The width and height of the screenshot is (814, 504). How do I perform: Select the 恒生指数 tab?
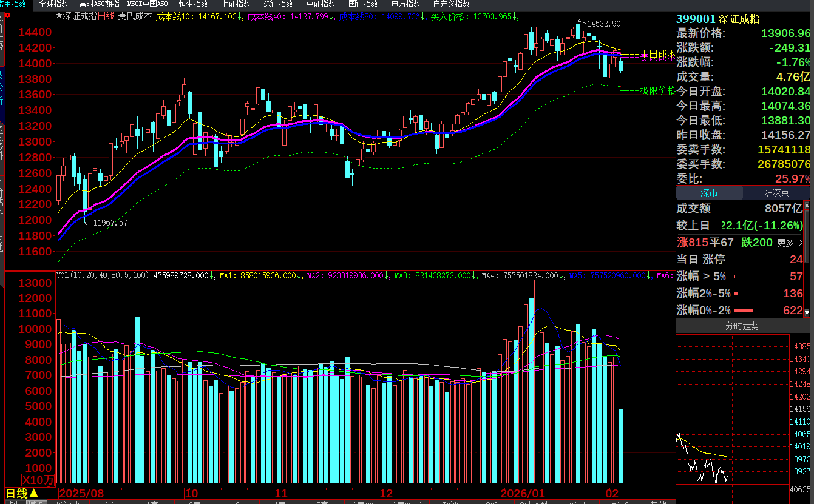[193, 4]
